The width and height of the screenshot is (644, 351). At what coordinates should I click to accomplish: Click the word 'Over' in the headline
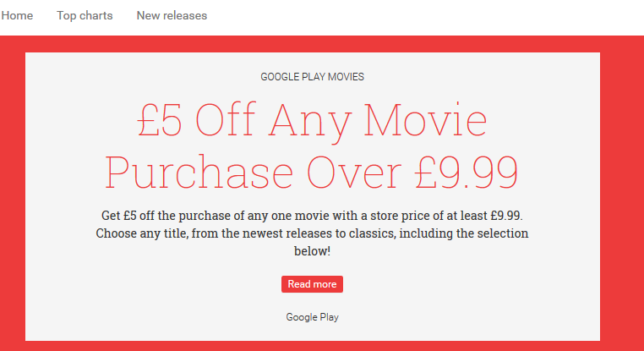pos(354,173)
